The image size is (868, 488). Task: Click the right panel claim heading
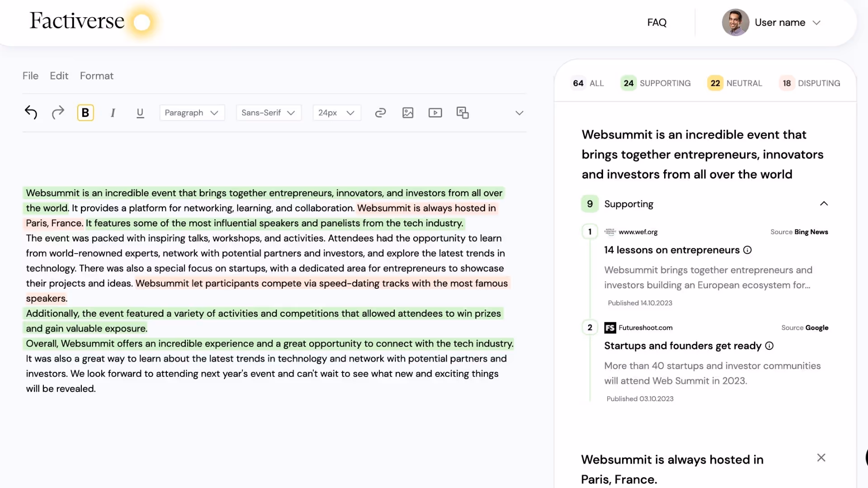pyautogui.click(x=702, y=155)
